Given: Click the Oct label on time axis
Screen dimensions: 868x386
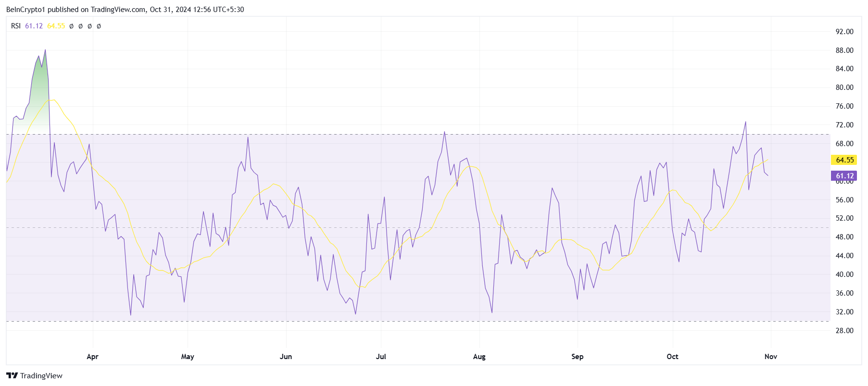Looking at the screenshot, I should 673,357.
